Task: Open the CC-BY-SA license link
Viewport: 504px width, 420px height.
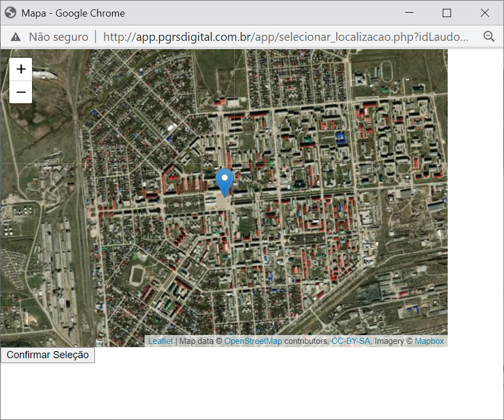Action: pos(351,341)
